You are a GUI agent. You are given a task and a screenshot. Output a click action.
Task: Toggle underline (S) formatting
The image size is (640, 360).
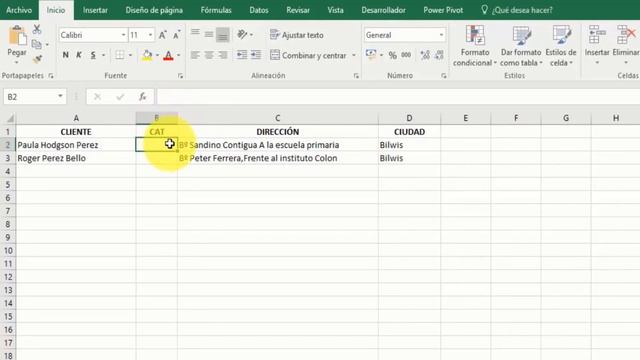tap(93, 55)
